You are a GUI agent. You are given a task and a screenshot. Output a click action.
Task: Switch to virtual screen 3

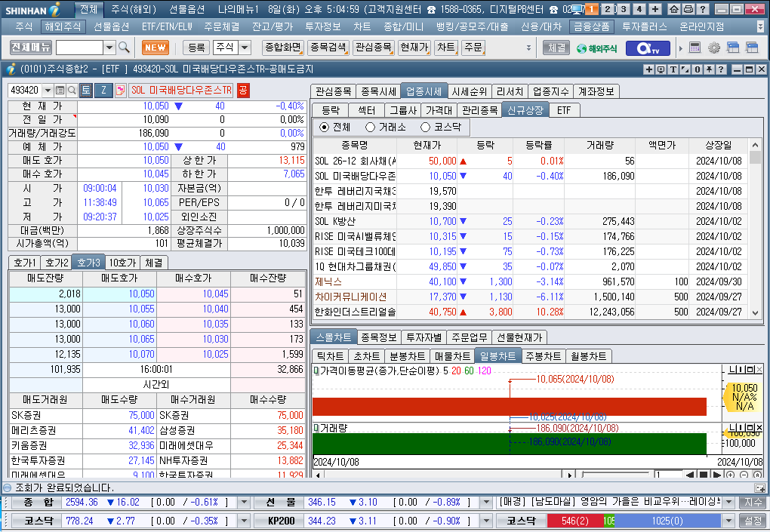pos(624,9)
